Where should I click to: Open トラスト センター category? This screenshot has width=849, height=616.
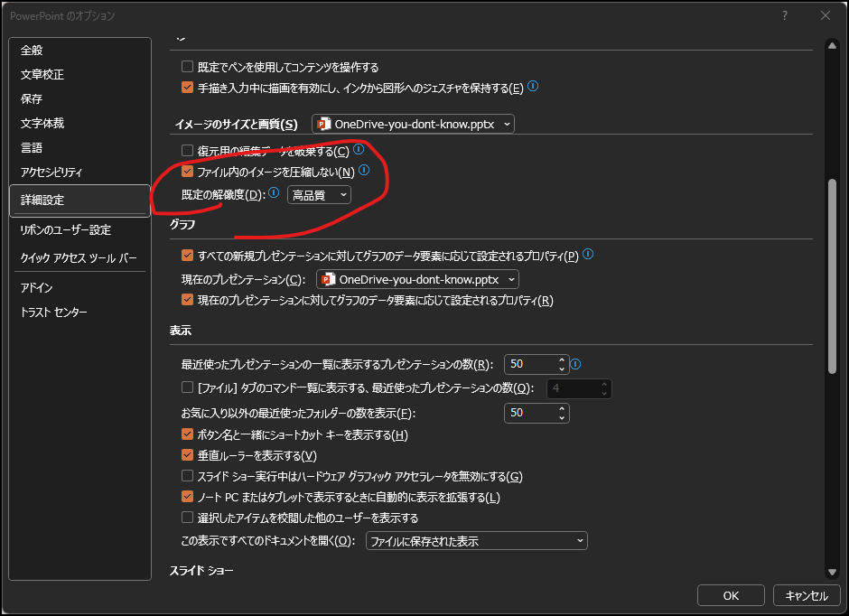[x=79, y=313]
